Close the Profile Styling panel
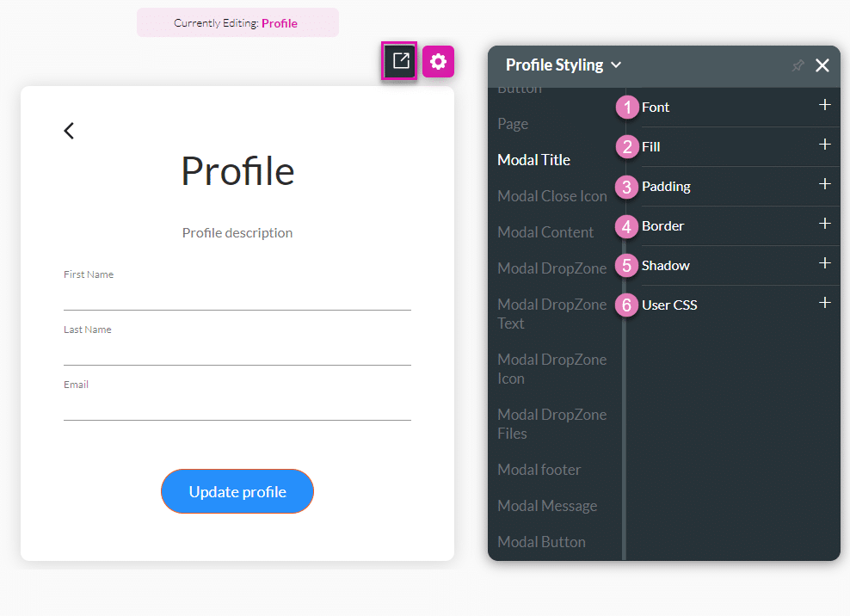Image resolution: width=850 pixels, height=616 pixels. (822, 65)
